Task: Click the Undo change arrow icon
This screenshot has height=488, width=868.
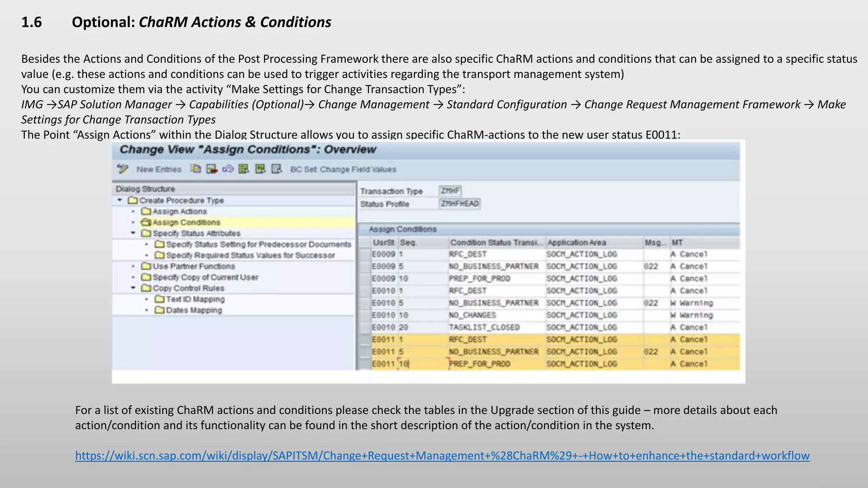Action: pyautogui.click(x=228, y=169)
